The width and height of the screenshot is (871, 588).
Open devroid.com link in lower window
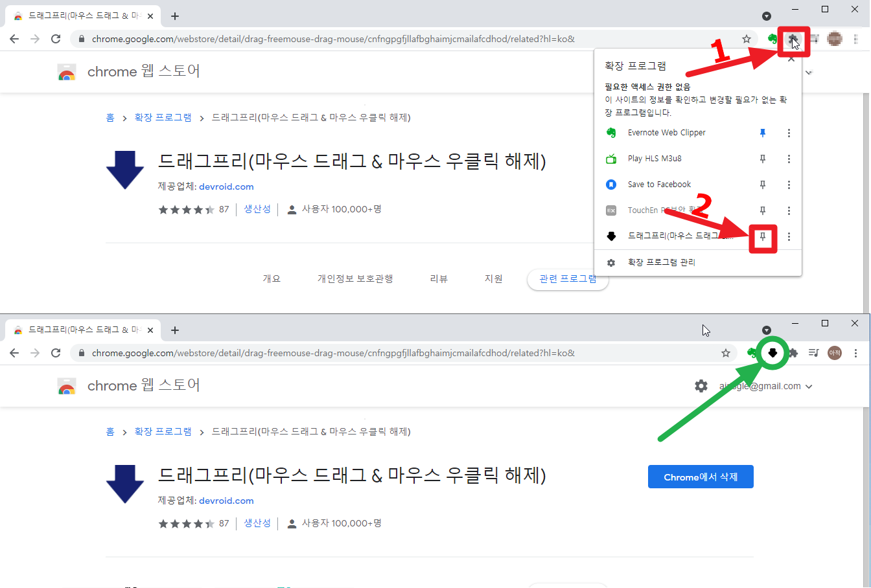(x=226, y=501)
